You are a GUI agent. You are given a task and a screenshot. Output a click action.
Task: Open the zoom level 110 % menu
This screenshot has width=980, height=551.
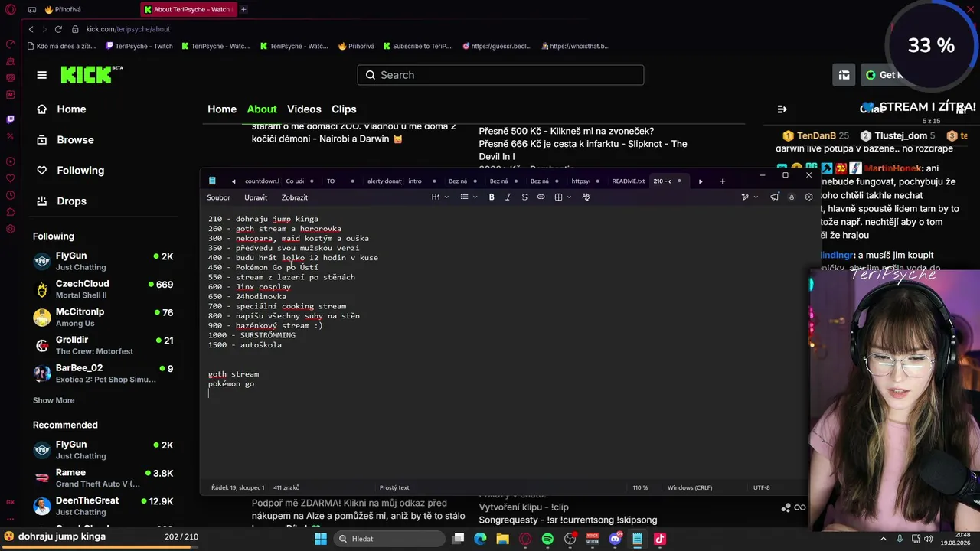[640, 487]
